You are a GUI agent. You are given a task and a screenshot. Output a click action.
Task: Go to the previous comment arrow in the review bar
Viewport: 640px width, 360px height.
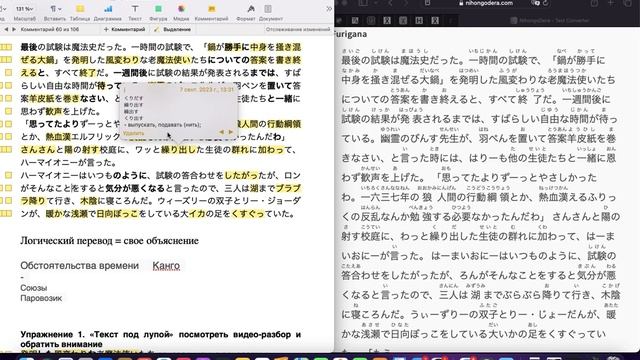pyautogui.click(x=6, y=29)
